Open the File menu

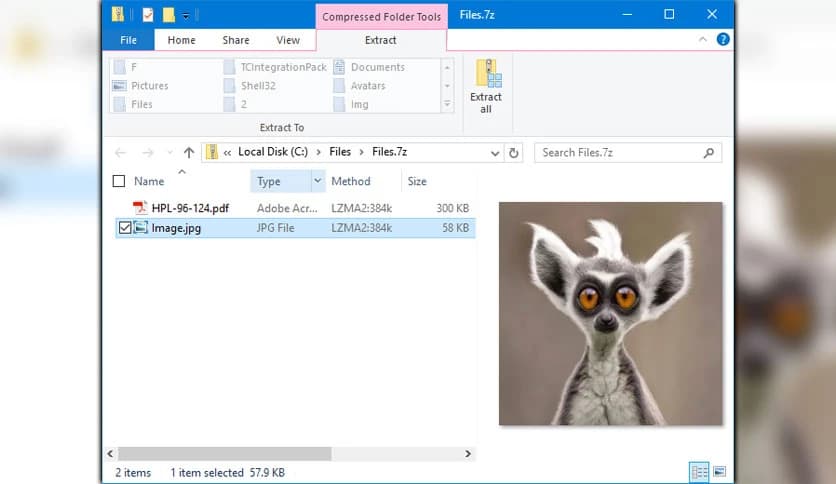pyautogui.click(x=128, y=40)
